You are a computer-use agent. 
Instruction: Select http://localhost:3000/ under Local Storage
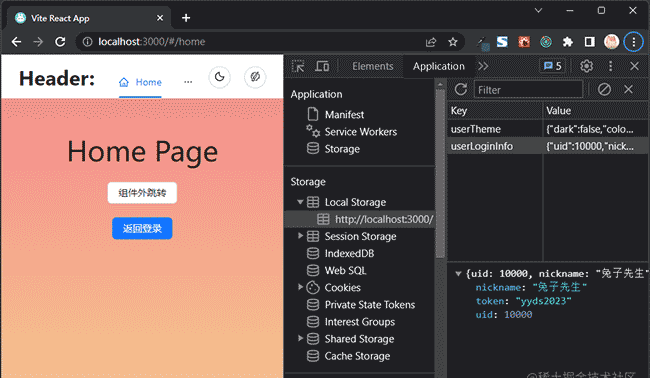point(359,219)
